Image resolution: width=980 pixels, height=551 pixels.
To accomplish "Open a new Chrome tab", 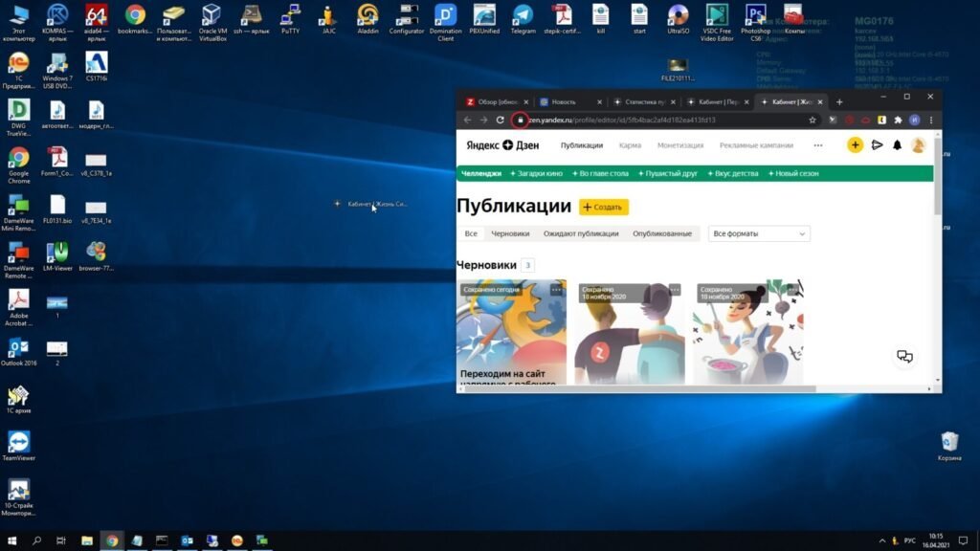I will [839, 101].
